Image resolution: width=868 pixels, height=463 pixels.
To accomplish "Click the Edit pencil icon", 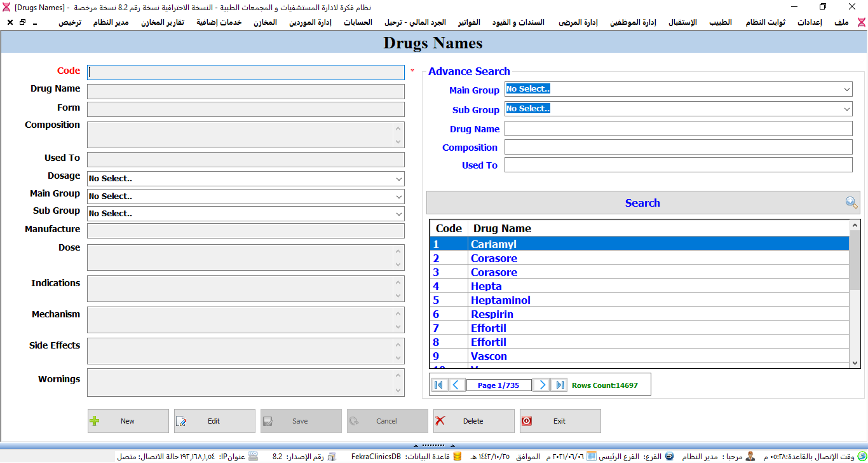I will click(182, 421).
